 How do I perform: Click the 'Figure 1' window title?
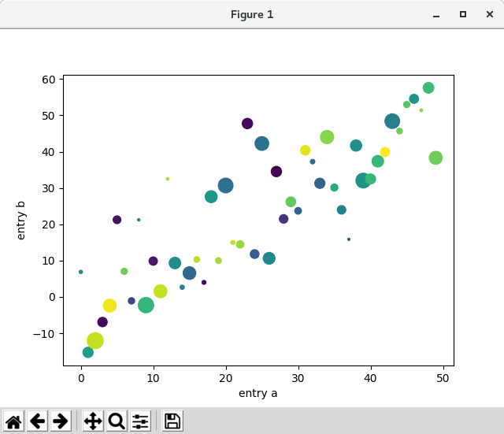tap(252, 14)
